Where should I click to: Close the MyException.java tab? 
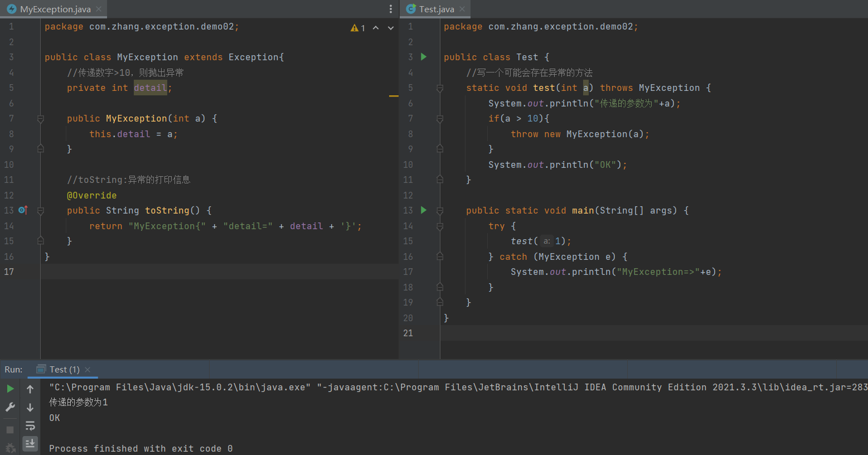click(x=99, y=9)
